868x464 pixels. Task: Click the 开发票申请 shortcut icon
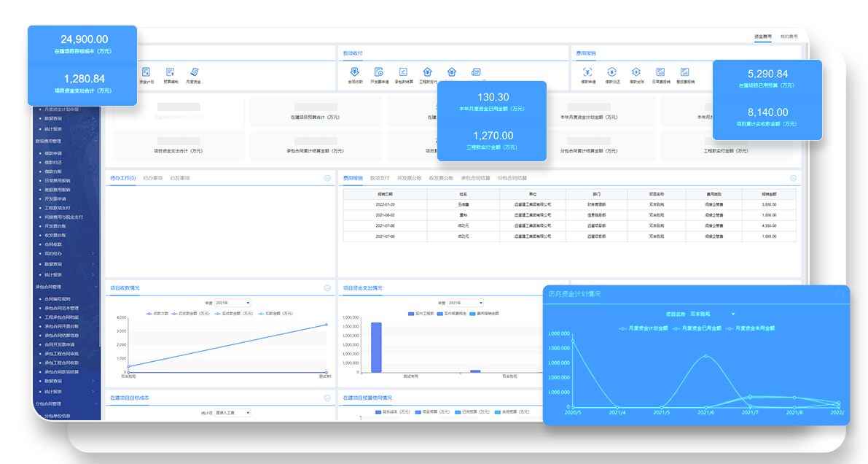click(379, 72)
